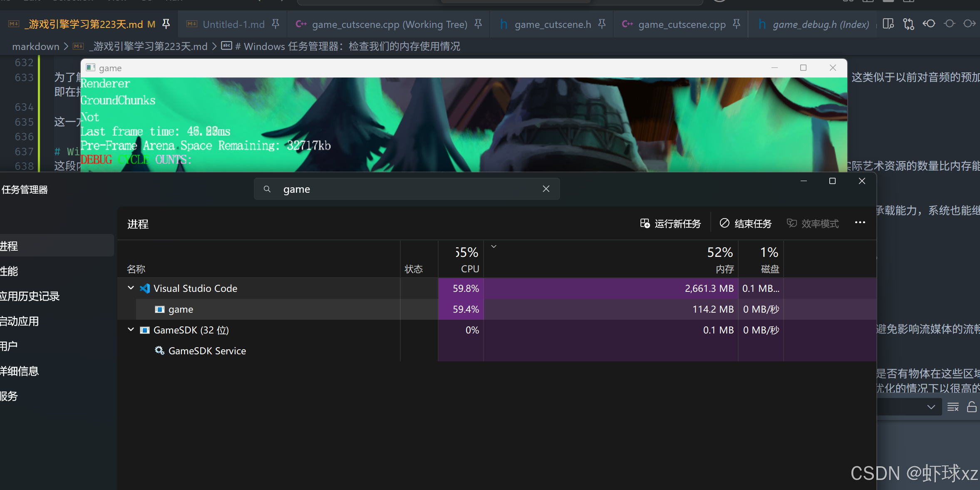Collapse the GameSDK (32 位) process group
Viewport: 980px width, 490px height.
(x=131, y=330)
